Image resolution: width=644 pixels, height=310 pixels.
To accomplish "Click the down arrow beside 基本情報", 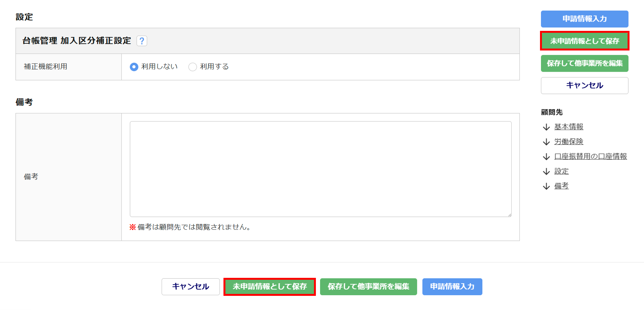I will tap(546, 127).
